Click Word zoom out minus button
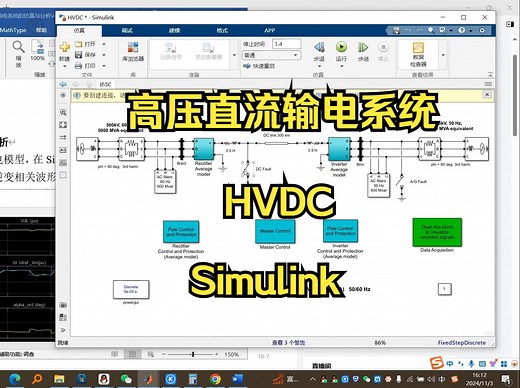Screen dimensions: 520x388 pyautogui.click(x=164, y=354)
